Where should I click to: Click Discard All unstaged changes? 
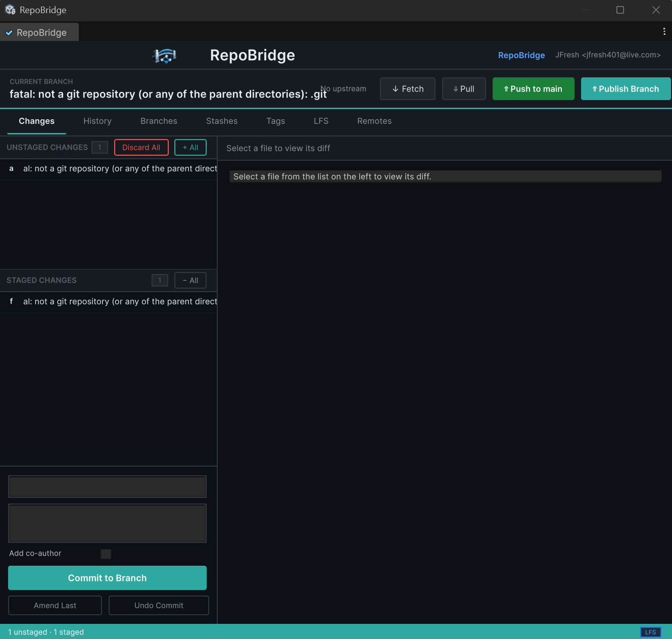tap(141, 148)
